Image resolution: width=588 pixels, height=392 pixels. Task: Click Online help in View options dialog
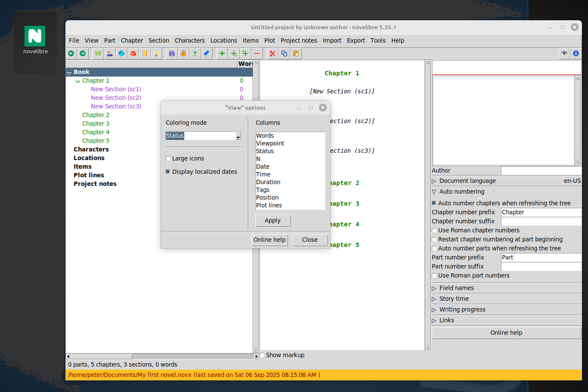[269, 240]
